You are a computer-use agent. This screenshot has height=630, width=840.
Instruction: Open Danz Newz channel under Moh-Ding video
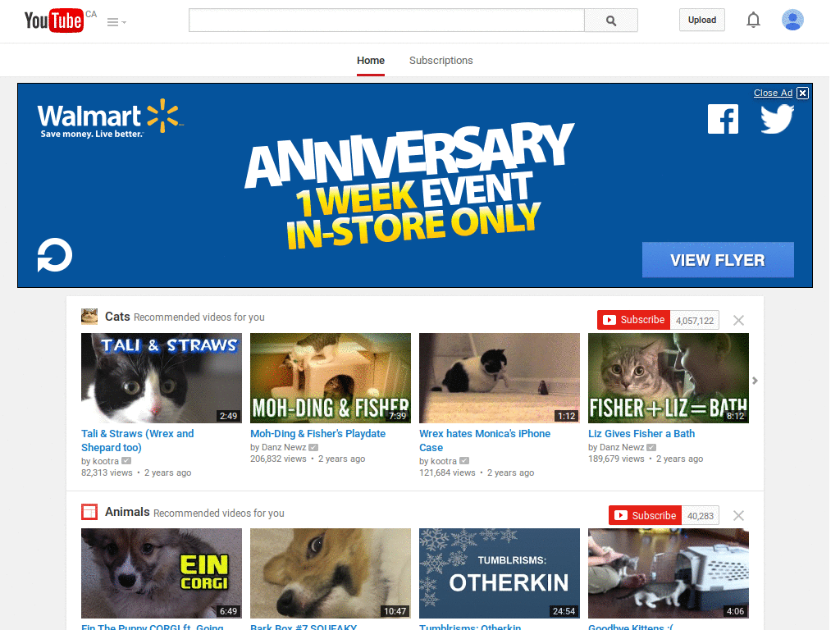click(284, 447)
